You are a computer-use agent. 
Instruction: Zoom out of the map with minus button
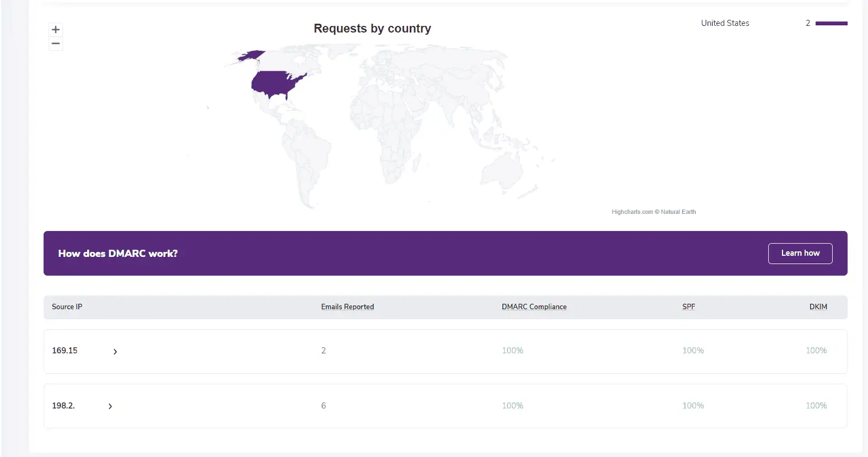point(56,44)
